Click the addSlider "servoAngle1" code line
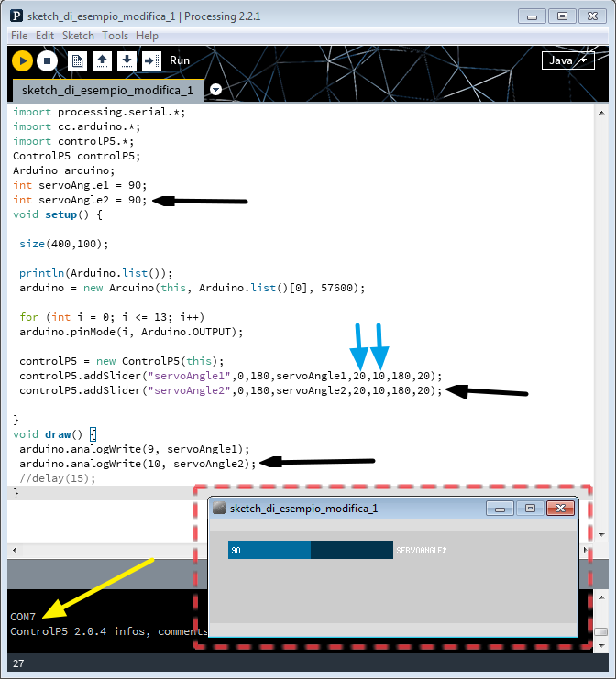This screenshot has width=616, height=679. pos(230,376)
